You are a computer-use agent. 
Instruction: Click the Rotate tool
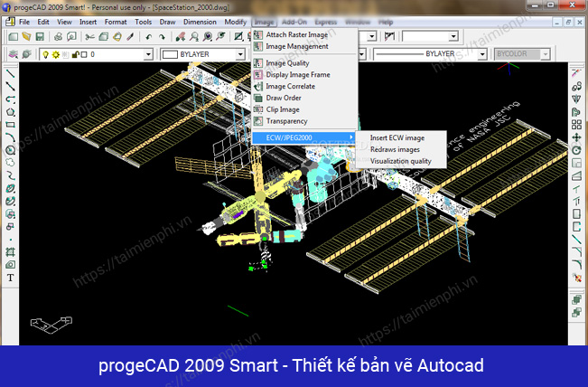pyautogui.click(x=576, y=150)
